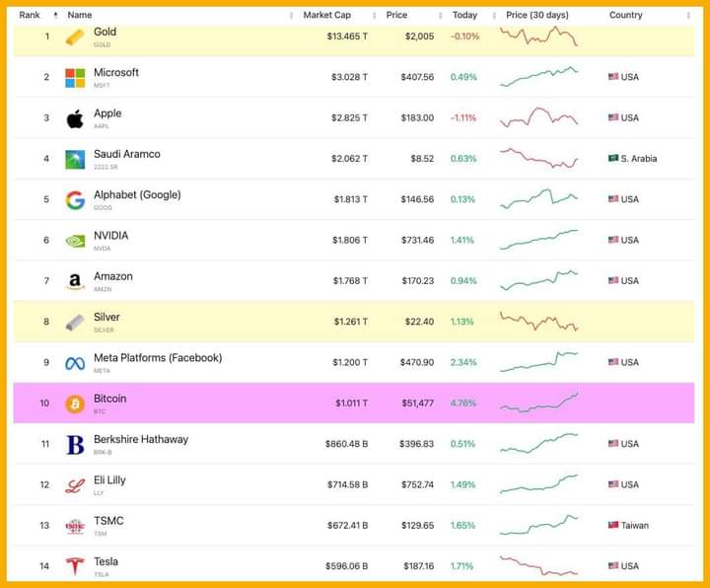This screenshot has height=588, width=710.
Task: Open the Alphabet (Google) link
Action: [137, 194]
